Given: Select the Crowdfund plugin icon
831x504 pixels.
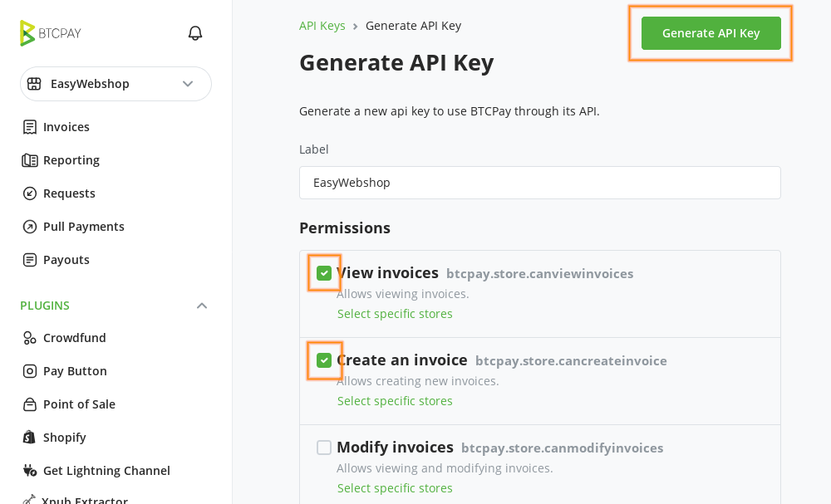Looking at the screenshot, I should coord(29,338).
